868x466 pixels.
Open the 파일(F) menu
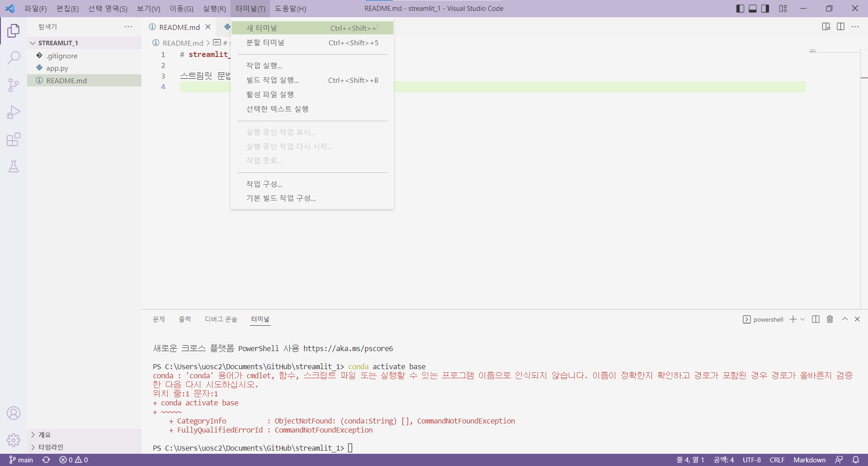[x=35, y=9]
